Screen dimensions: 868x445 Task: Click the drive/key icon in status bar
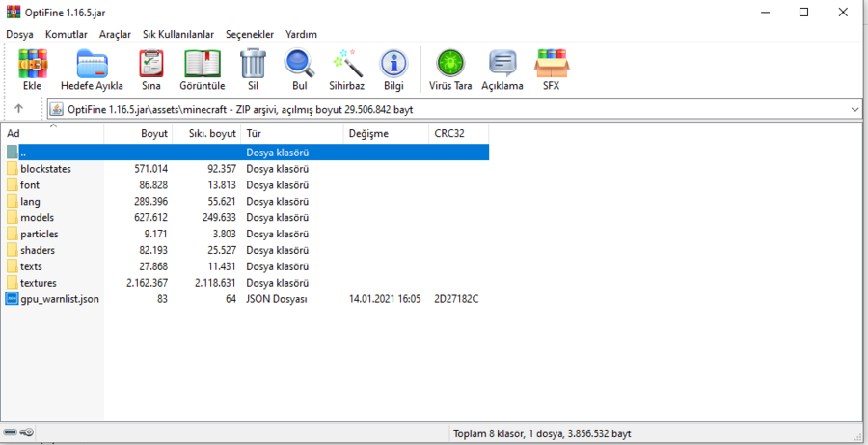coord(18,432)
